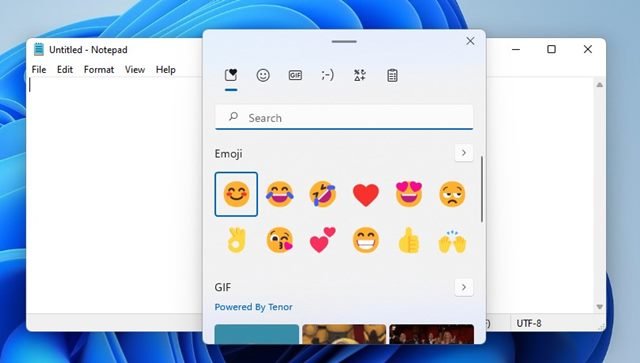Expand the Emoji section with arrow
The image size is (640, 363).
click(x=464, y=153)
